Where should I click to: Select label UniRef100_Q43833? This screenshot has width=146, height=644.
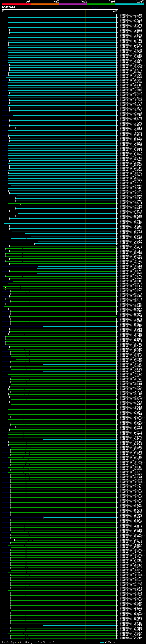[131, 213]
